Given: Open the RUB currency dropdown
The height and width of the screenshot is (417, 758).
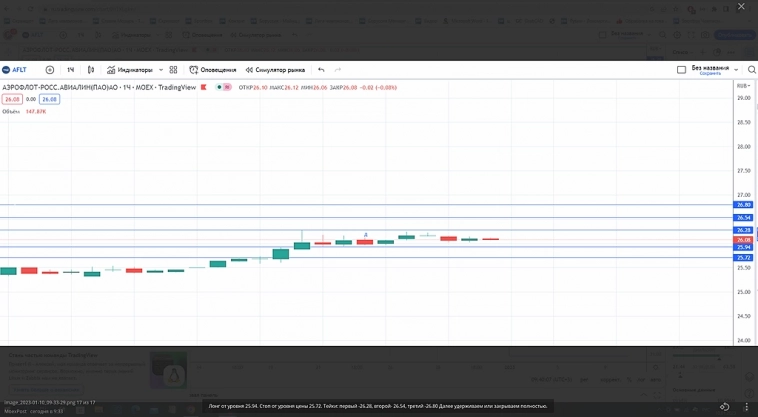Looking at the screenshot, I should coord(744,87).
